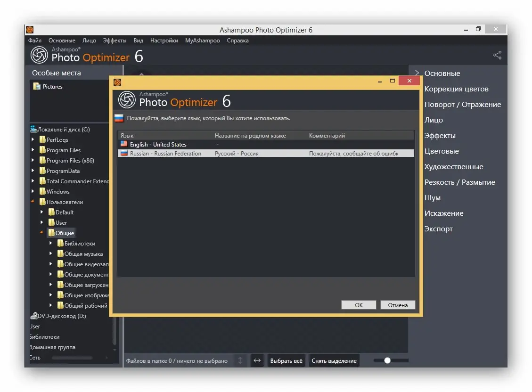
Task: Open the MyAshampoo menu
Action: (203, 41)
